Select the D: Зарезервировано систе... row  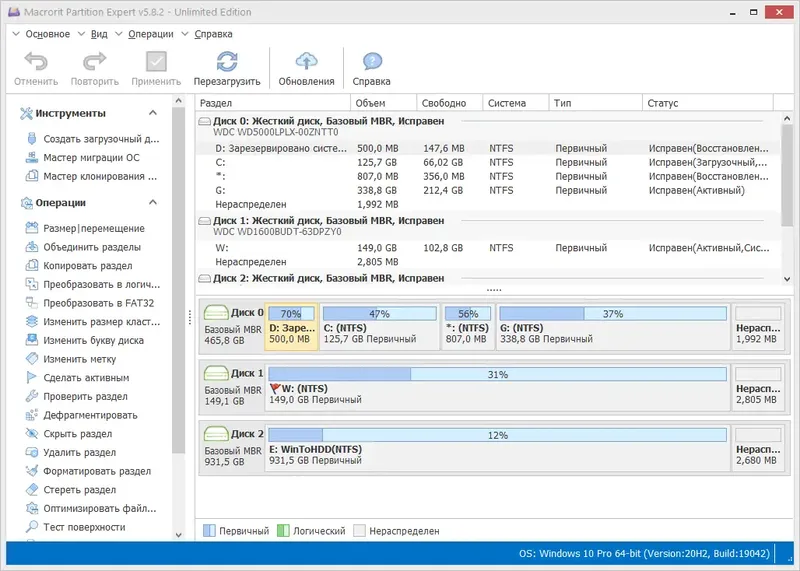488,148
